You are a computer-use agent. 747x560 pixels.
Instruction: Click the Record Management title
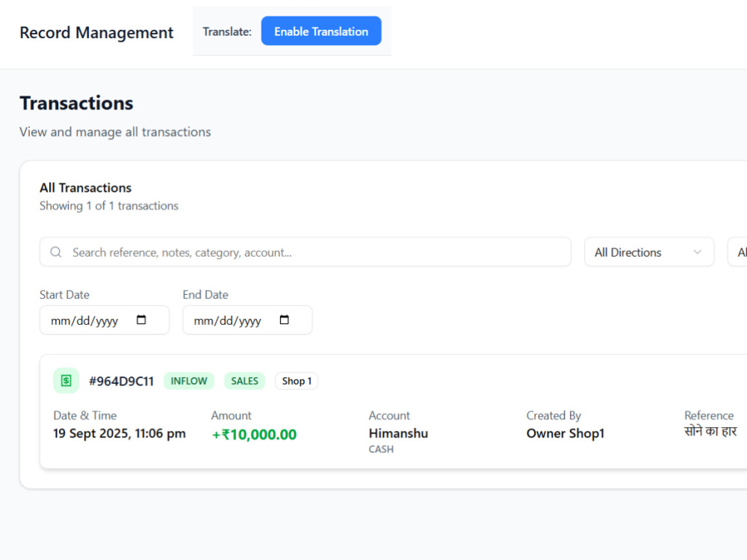(96, 32)
